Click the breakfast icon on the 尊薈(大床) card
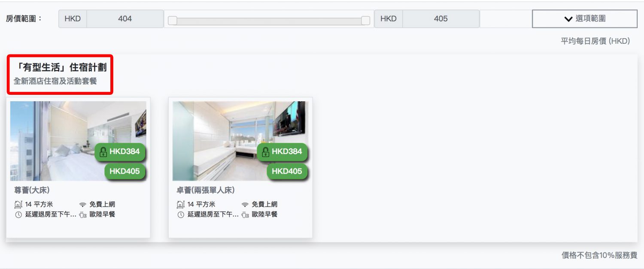 tap(83, 215)
